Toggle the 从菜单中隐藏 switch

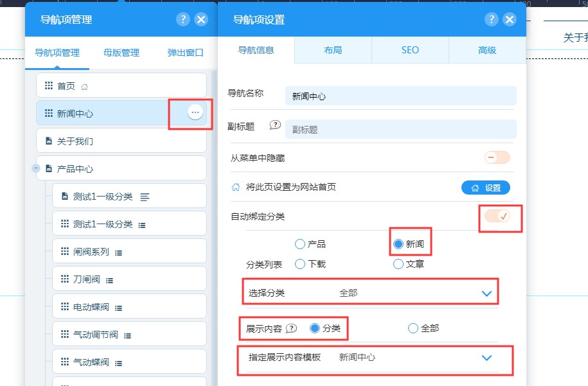pyautogui.click(x=497, y=157)
